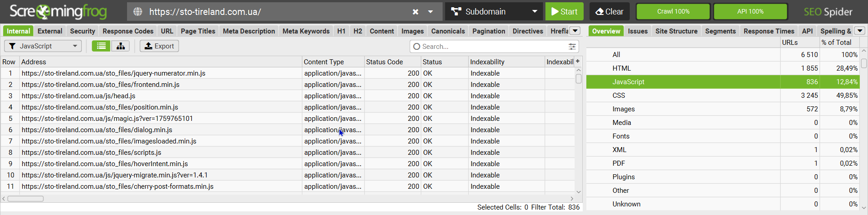Clear the URL field with the X icon

pyautogui.click(x=415, y=12)
